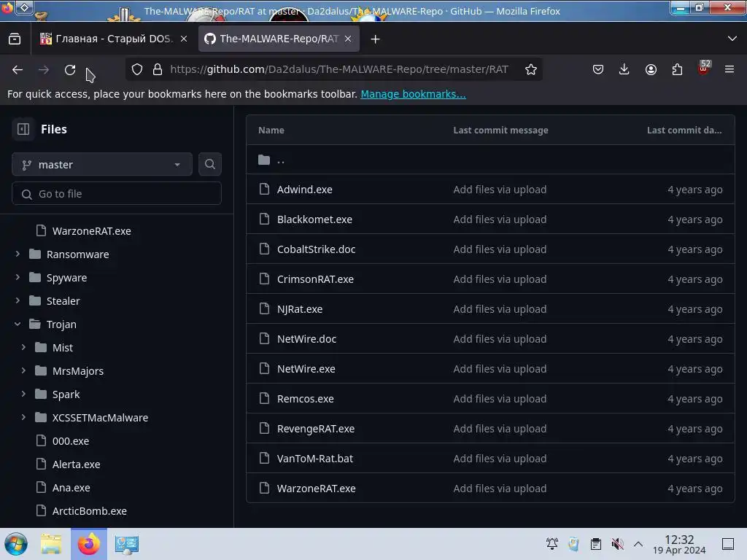Go back to the previous page
Viewport: 747px width, 560px height.
18,69
